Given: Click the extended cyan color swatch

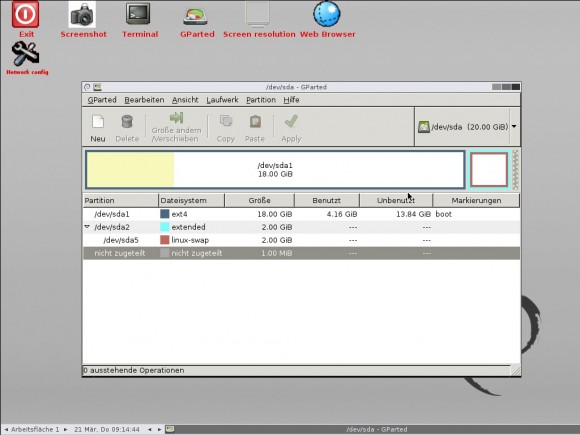Looking at the screenshot, I should [x=165, y=227].
